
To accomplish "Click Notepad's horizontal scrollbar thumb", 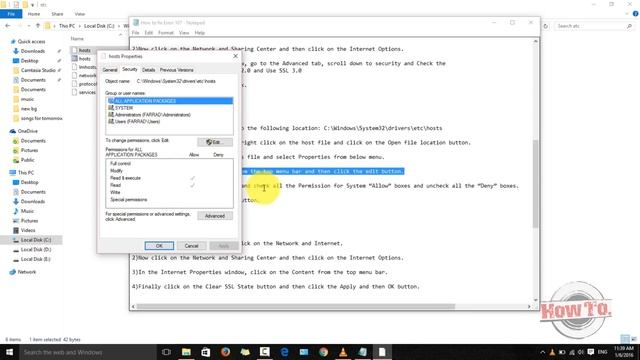I will (296, 306).
